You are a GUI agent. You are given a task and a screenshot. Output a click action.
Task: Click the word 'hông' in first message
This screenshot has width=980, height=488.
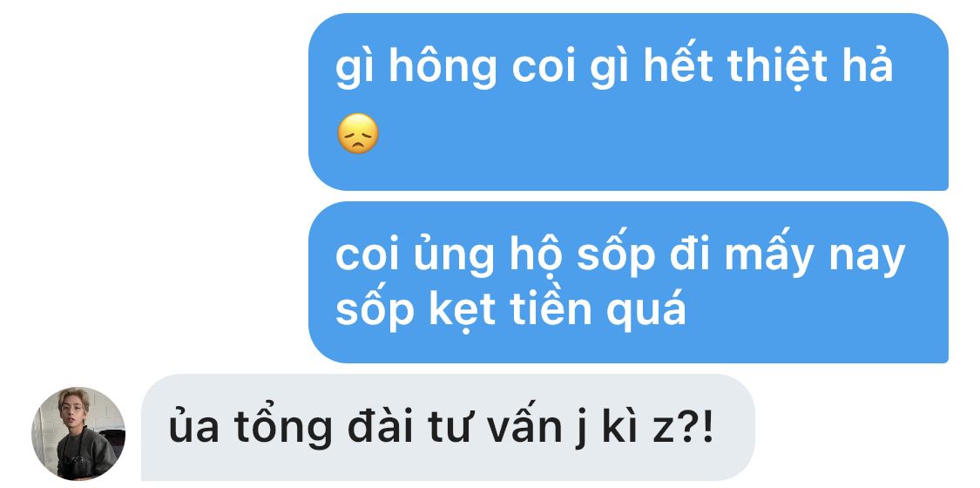coord(443,68)
